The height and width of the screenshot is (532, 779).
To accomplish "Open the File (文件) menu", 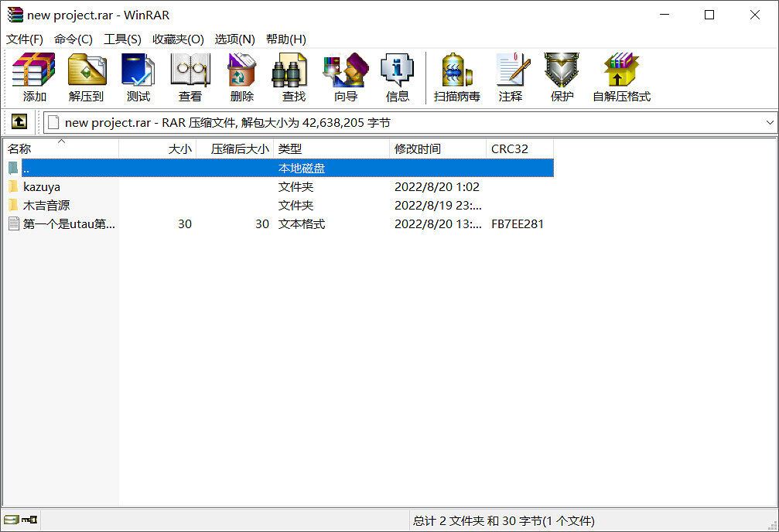I will (x=25, y=39).
